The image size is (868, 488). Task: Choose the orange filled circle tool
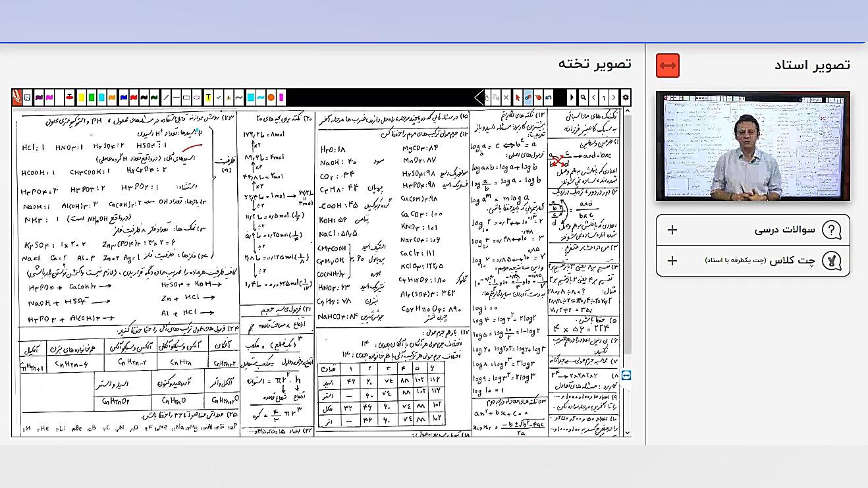coord(271,97)
